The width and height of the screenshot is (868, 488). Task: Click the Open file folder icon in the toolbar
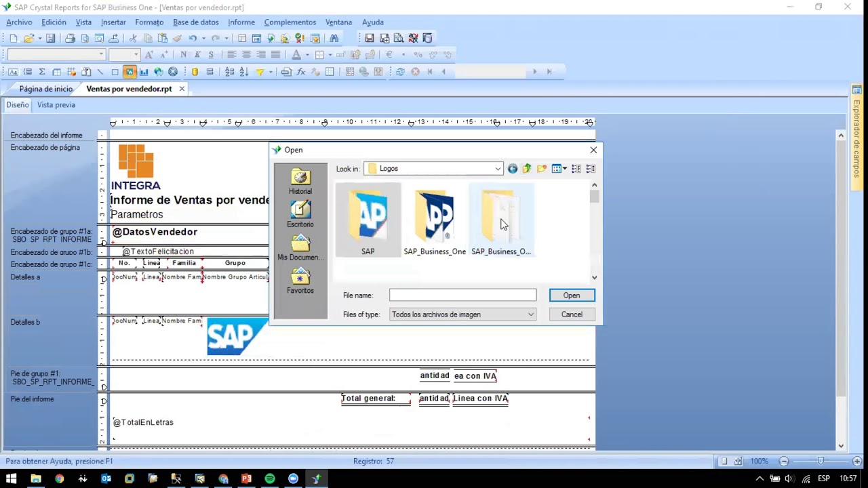(x=28, y=39)
